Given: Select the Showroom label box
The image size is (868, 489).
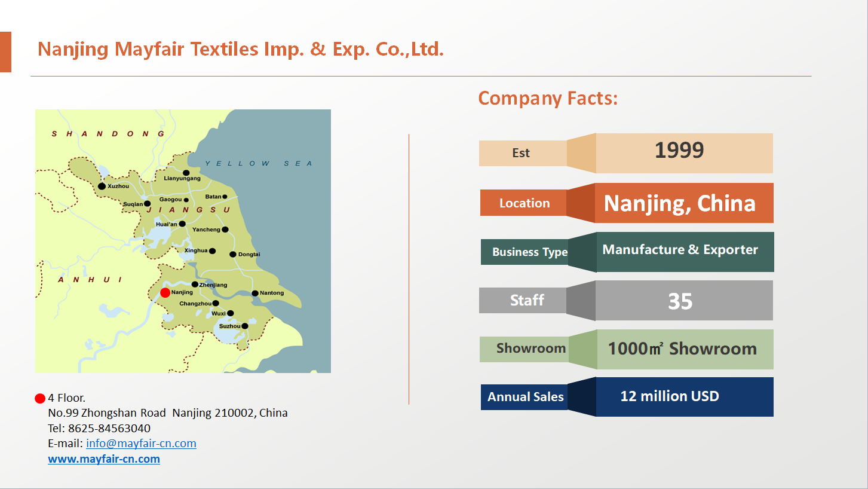Looking at the screenshot, I should pos(524,349).
